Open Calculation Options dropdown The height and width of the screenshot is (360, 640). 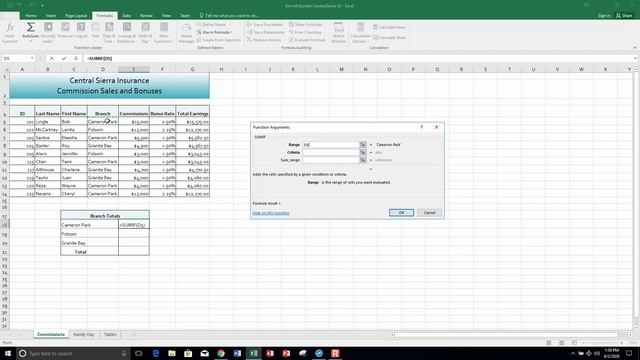coord(360,33)
